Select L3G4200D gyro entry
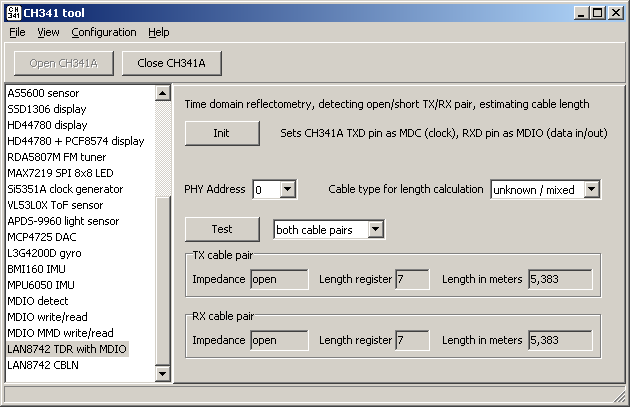 [44, 253]
